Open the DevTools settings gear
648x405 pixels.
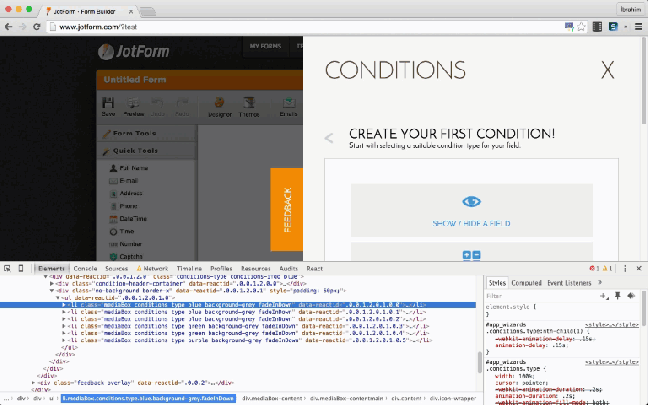click(625, 269)
